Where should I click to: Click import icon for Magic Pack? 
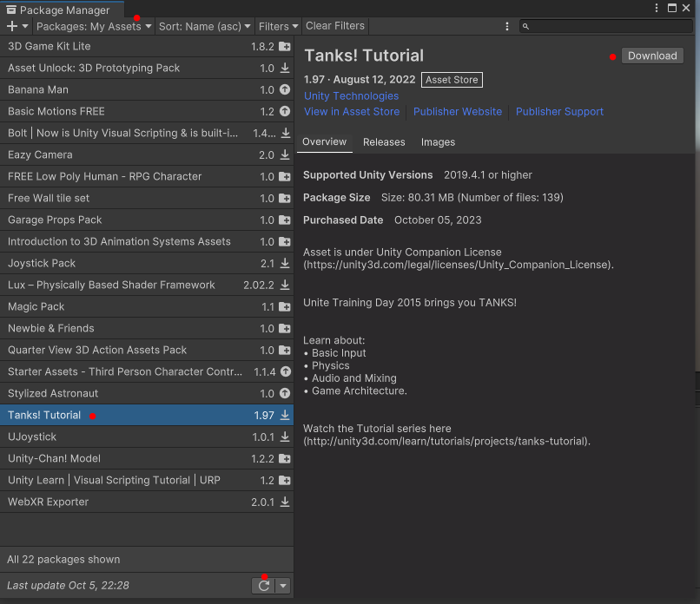(x=285, y=307)
